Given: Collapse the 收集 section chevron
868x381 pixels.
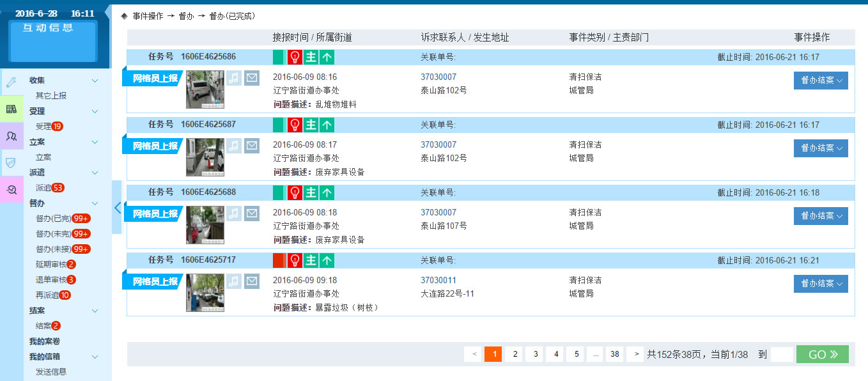Looking at the screenshot, I should pos(95,81).
